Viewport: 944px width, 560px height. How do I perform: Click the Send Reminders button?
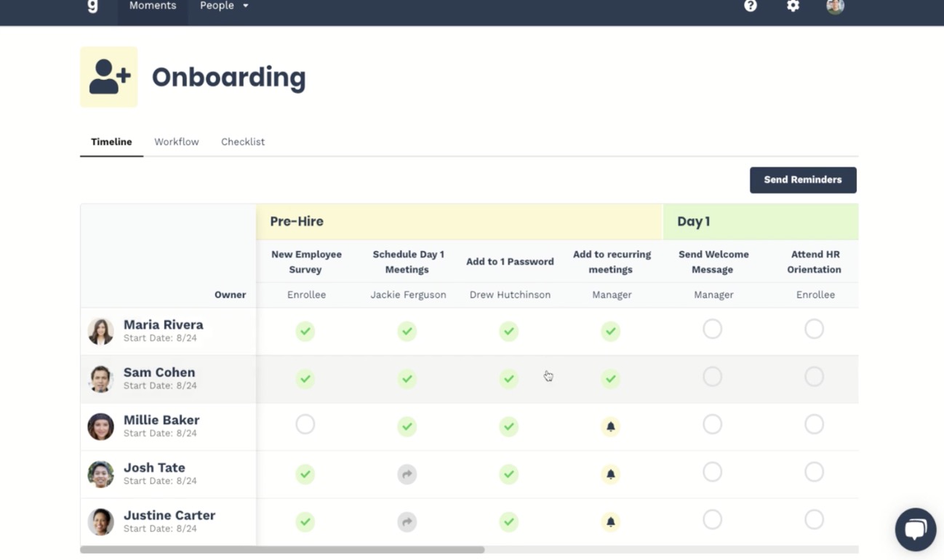803,180
